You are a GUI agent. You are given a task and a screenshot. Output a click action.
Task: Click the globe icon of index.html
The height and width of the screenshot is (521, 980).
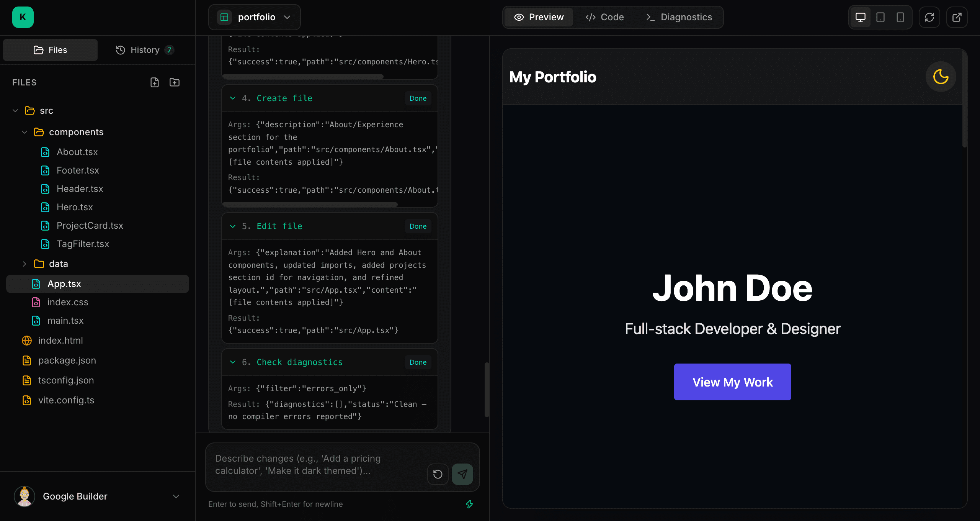pos(27,341)
